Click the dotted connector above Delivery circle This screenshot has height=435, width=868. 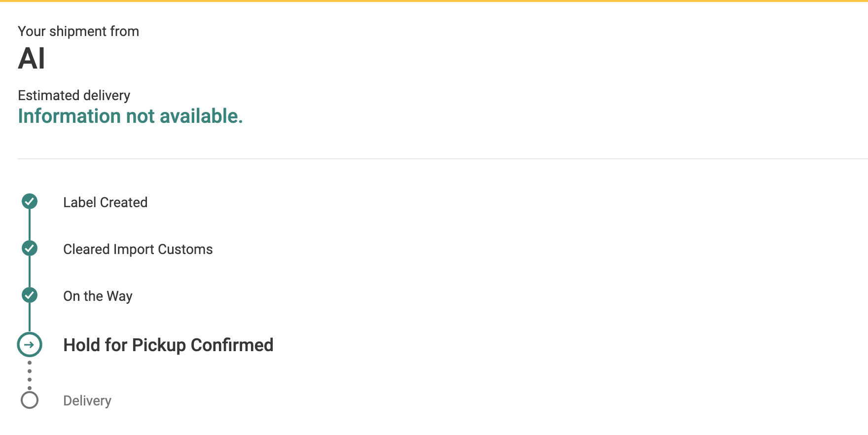pyautogui.click(x=30, y=375)
